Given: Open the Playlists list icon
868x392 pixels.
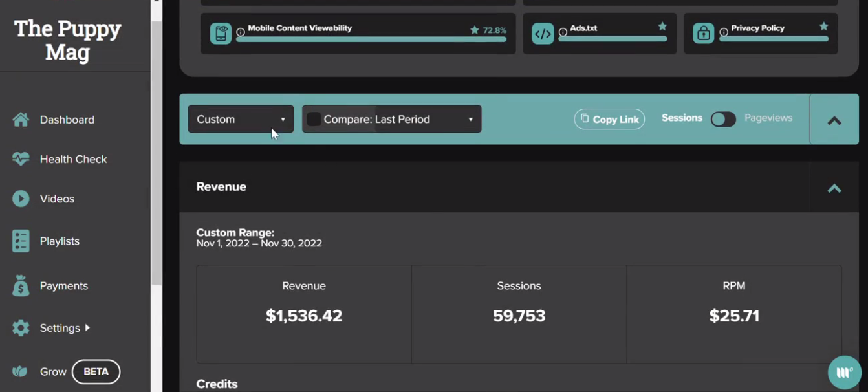Looking at the screenshot, I should pos(21,241).
